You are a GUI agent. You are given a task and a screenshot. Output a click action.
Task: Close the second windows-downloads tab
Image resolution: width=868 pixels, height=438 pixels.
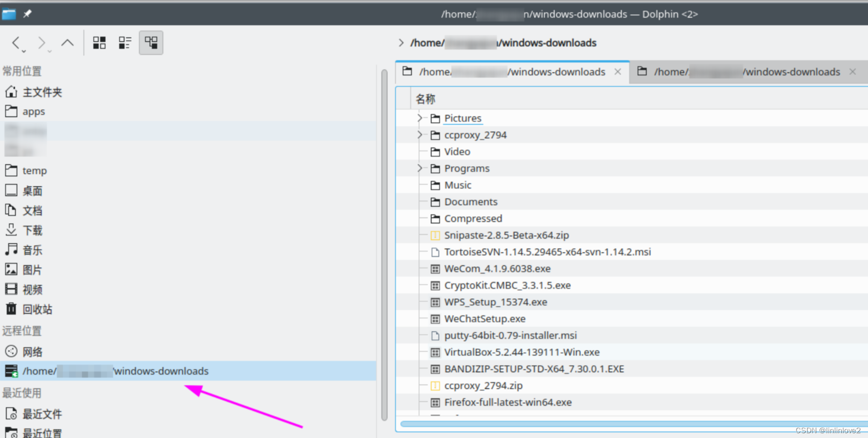pos(853,72)
